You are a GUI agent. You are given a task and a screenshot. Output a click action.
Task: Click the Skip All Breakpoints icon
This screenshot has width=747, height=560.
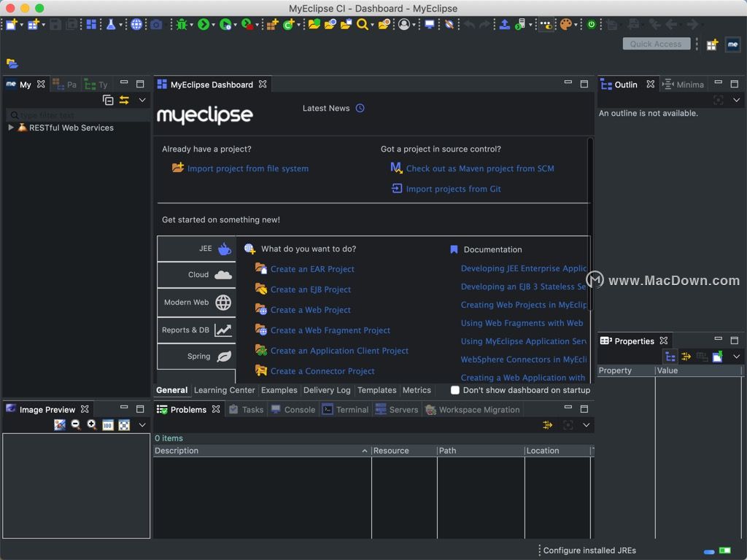449,24
